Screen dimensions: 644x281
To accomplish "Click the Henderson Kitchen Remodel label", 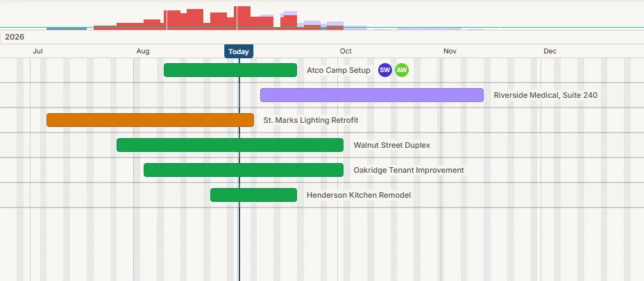I will click(x=359, y=195).
